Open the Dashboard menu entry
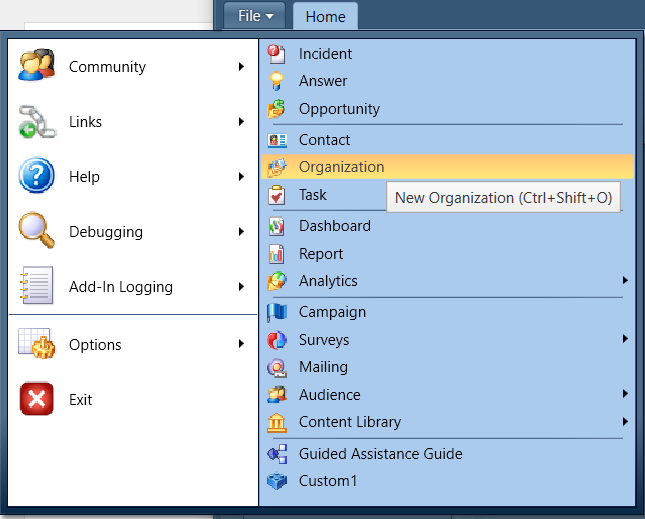The width and height of the screenshot is (645, 519). pyautogui.click(x=448, y=226)
